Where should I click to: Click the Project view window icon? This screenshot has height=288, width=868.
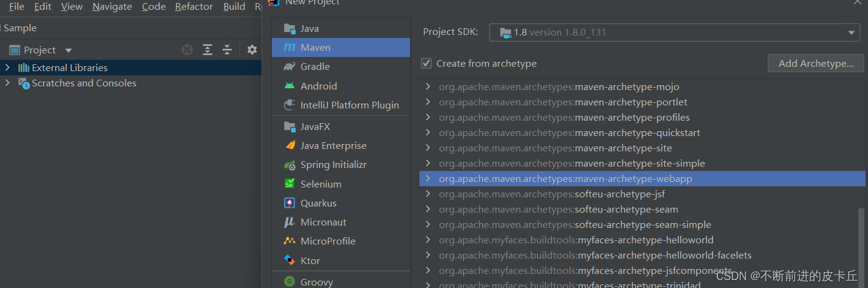click(13, 50)
